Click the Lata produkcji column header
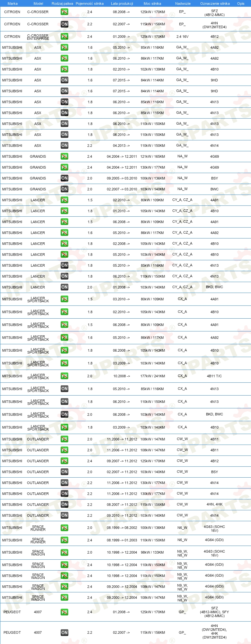Viewport: 251px width, 644px height. tap(122, 4)
